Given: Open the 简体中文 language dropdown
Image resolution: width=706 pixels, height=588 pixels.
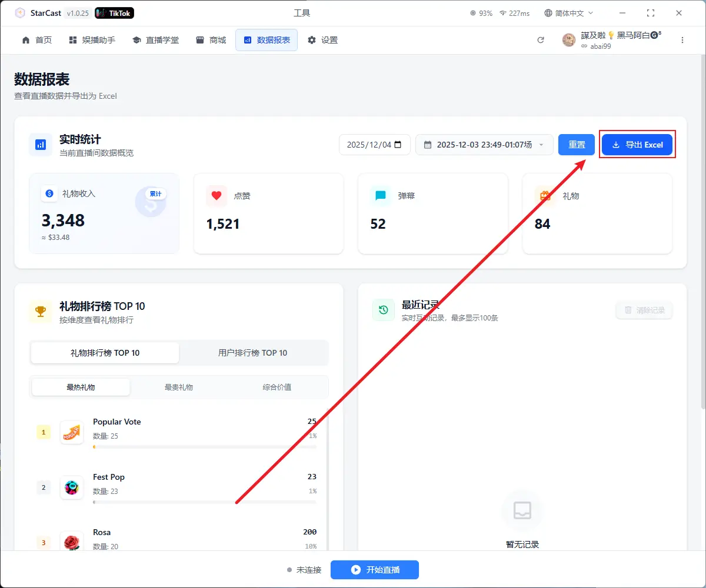Looking at the screenshot, I should [x=569, y=13].
